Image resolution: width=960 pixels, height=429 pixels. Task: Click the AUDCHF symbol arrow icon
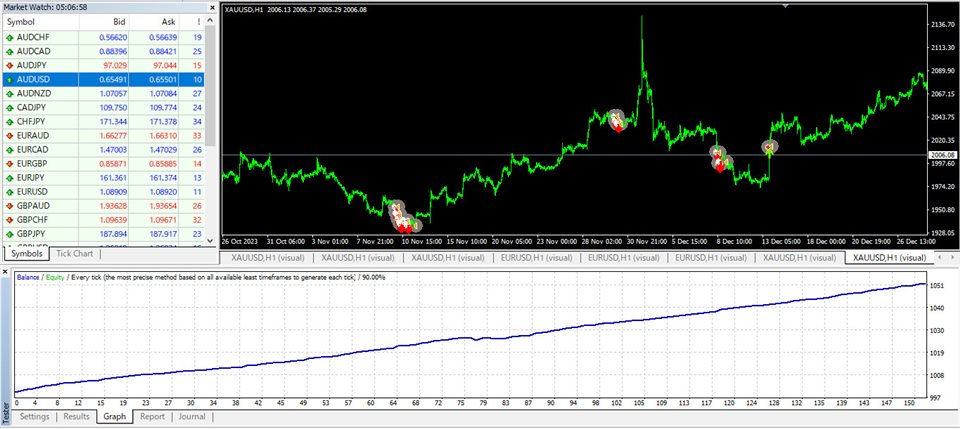(x=10, y=37)
